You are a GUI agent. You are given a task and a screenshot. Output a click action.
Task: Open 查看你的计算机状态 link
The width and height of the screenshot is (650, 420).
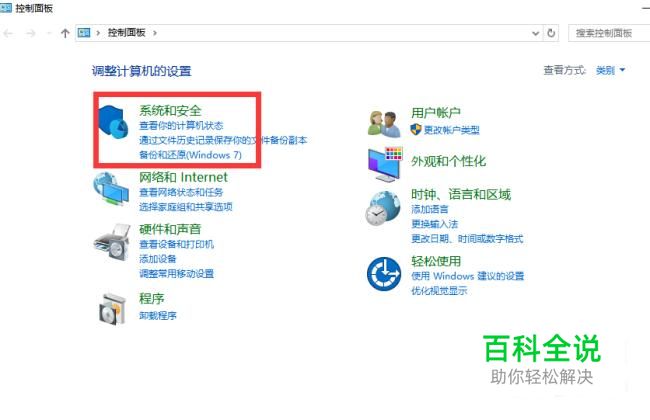181,125
